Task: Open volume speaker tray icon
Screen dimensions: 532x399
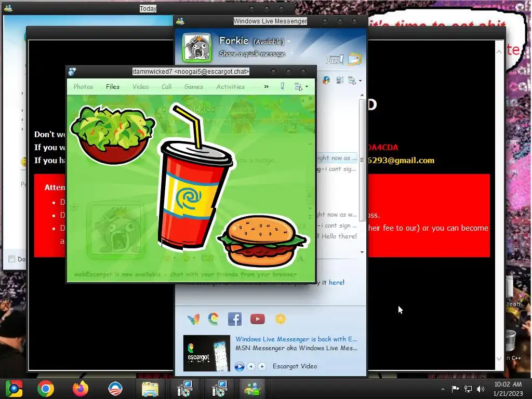Action: [x=481, y=389]
